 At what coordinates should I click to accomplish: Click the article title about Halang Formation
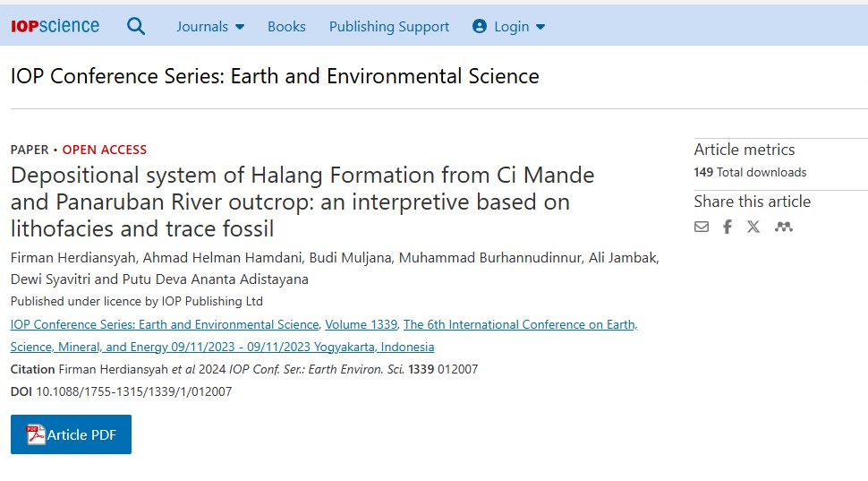coord(302,202)
